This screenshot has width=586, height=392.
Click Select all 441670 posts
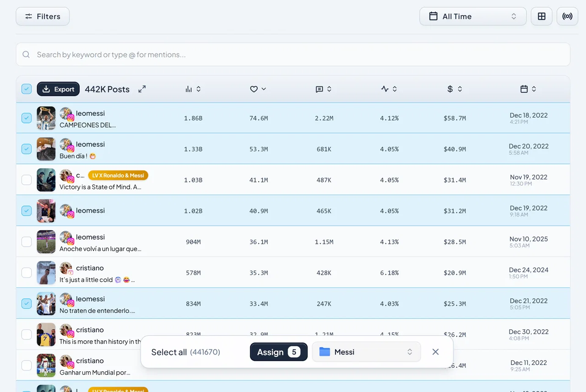[185, 352]
